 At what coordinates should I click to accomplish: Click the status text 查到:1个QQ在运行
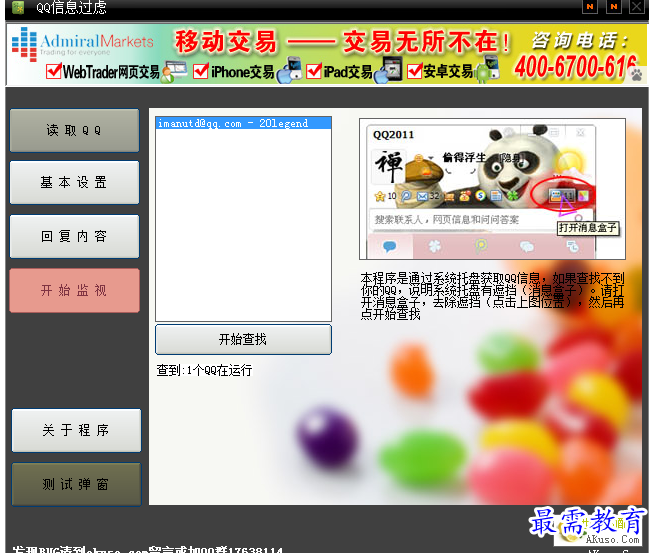point(204,370)
